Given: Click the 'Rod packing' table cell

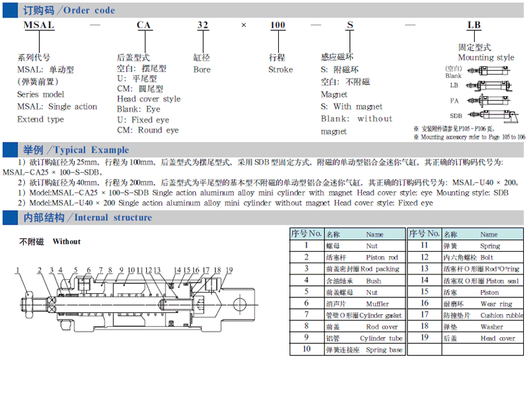Looking at the screenshot, I should (x=365, y=269).
